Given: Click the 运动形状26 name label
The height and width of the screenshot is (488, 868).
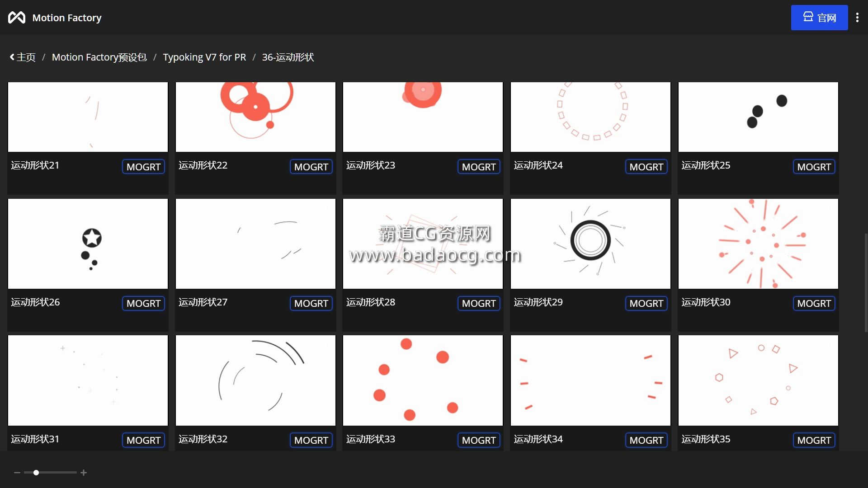Looking at the screenshot, I should point(35,302).
